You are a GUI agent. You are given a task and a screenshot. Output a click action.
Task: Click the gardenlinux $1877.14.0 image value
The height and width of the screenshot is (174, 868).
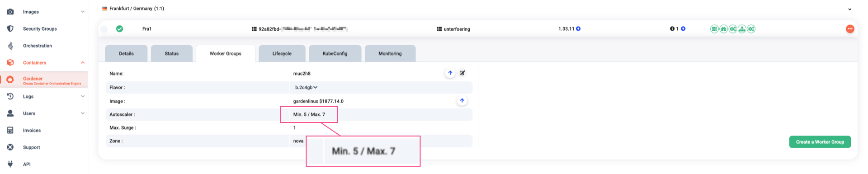pyautogui.click(x=318, y=101)
